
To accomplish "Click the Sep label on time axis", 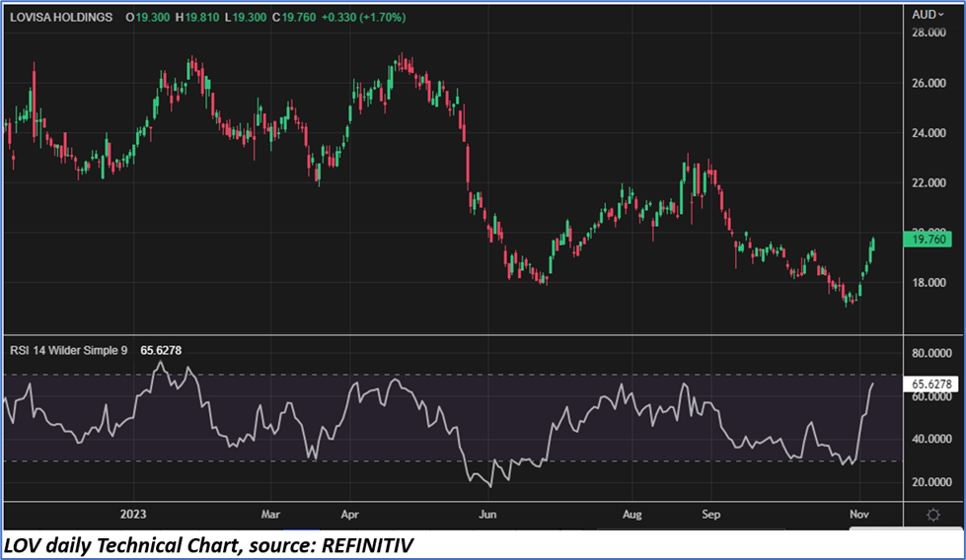I will tap(711, 514).
